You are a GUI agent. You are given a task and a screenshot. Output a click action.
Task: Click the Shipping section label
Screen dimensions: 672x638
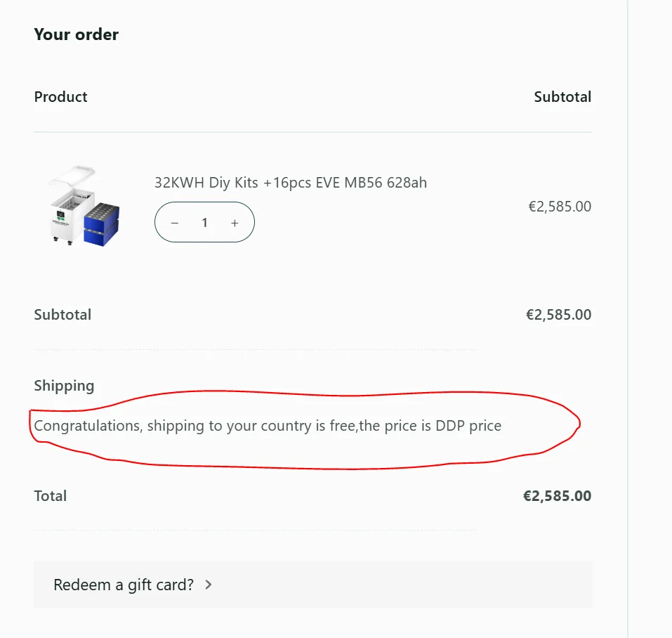point(64,386)
